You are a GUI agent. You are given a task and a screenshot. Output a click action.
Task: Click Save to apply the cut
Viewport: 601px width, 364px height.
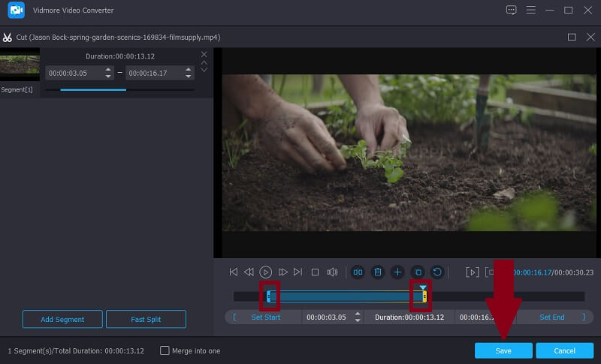tap(503, 350)
